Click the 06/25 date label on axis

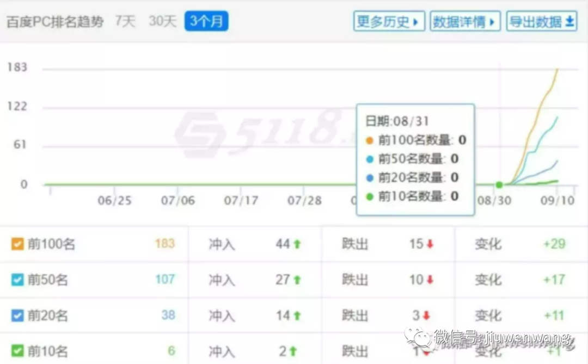click(114, 201)
